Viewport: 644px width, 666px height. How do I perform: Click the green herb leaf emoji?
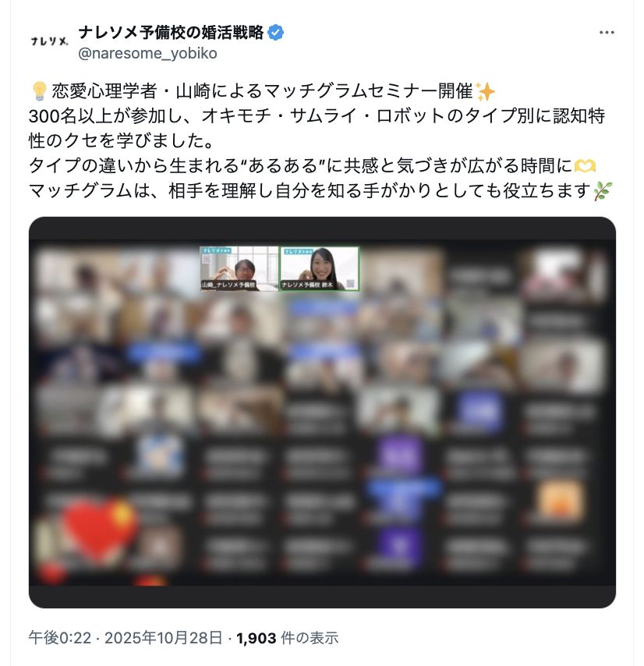click(603, 191)
